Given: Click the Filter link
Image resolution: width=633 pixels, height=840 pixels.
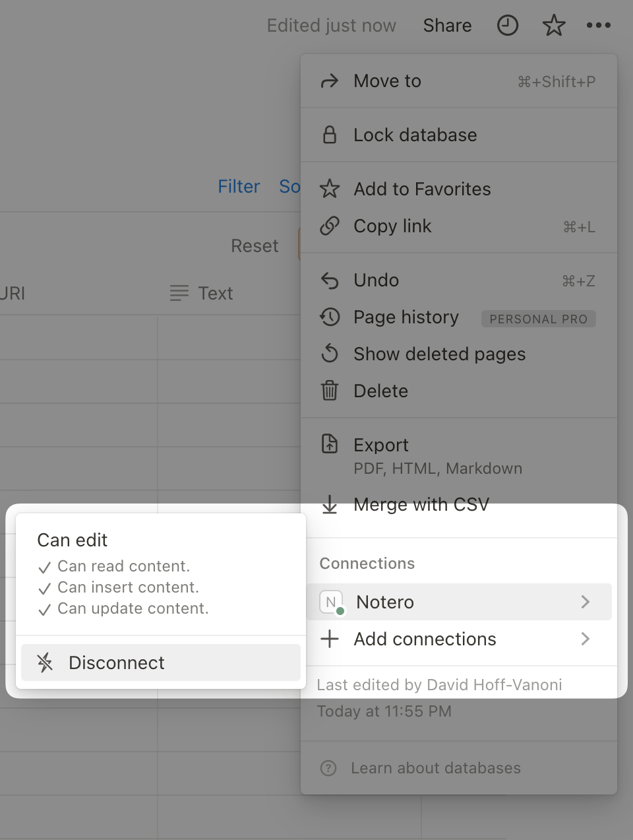Looking at the screenshot, I should pyautogui.click(x=239, y=187).
